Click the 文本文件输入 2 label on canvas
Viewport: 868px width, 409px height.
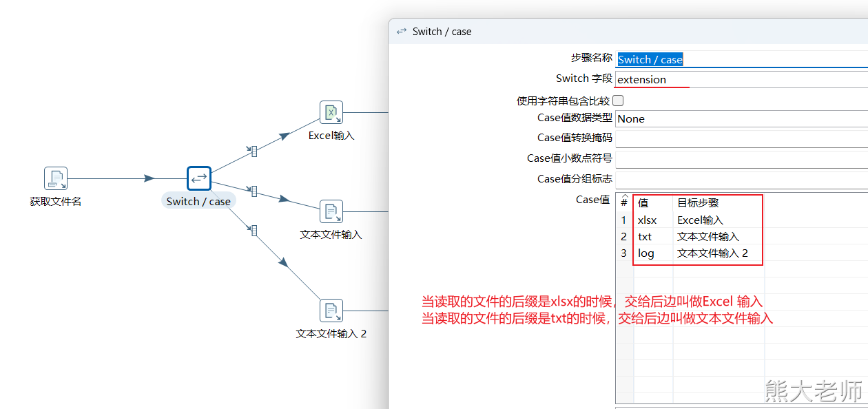coord(331,334)
